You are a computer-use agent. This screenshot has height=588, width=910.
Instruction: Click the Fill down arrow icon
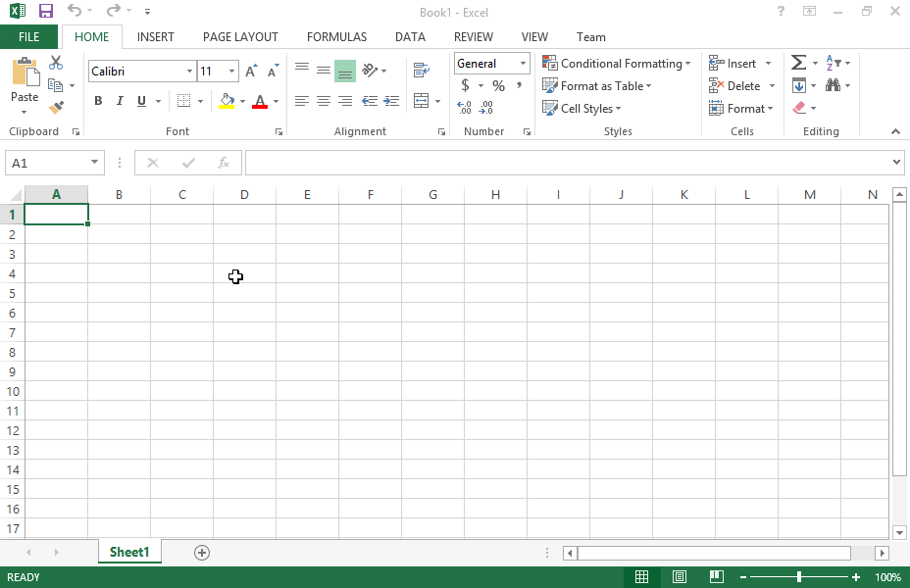[799, 86]
